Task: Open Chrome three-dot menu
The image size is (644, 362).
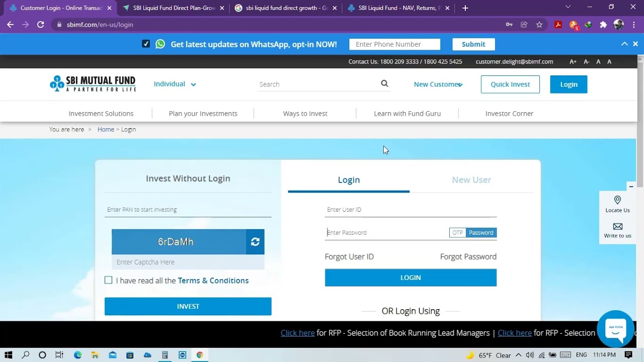Action: point(633,24)
